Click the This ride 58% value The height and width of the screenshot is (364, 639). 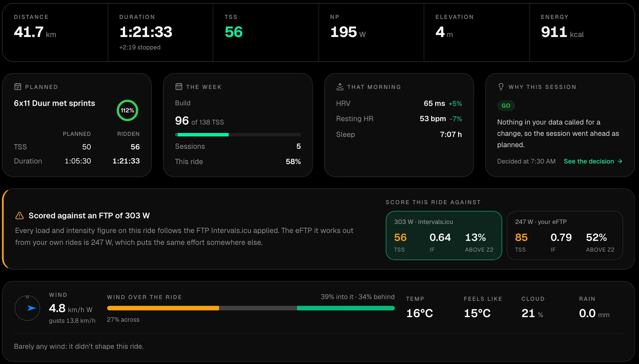click(293, 162)
